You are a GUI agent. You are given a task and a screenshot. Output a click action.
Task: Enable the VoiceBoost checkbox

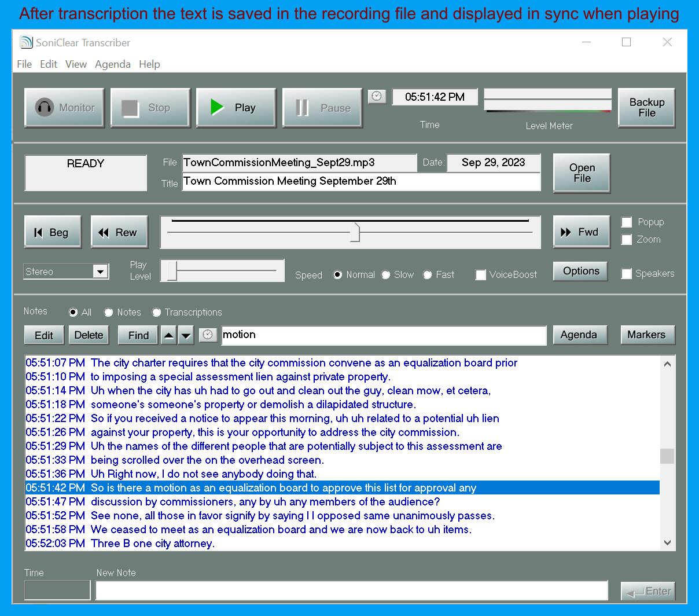tap(481, 275)
